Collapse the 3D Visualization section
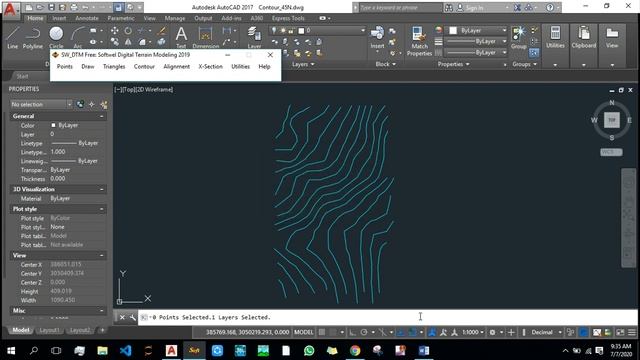Screen dimensions: 640x360 [x=102, y=189]
